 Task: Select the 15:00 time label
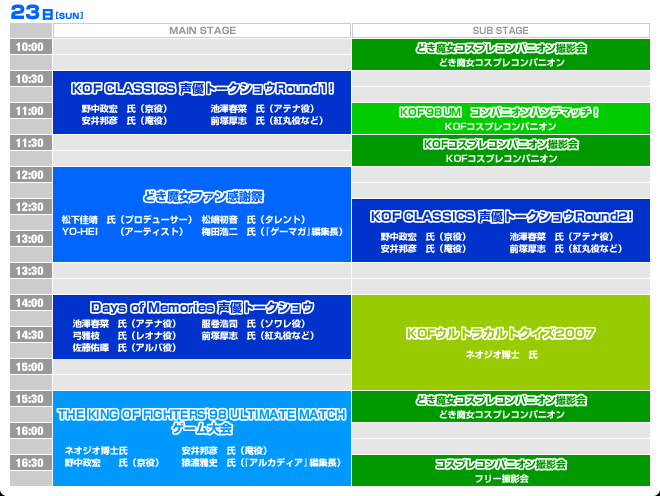pyautogui.click(x=31, y=367)
